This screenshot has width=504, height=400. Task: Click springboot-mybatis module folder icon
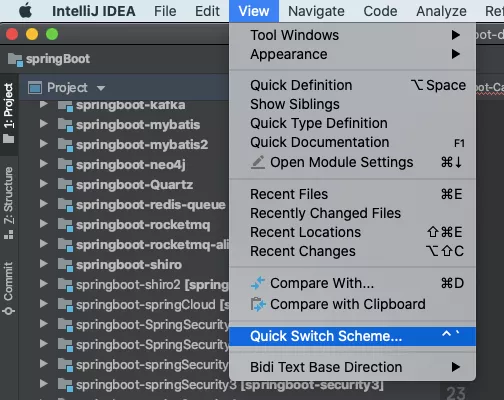(x=65, y=125)
